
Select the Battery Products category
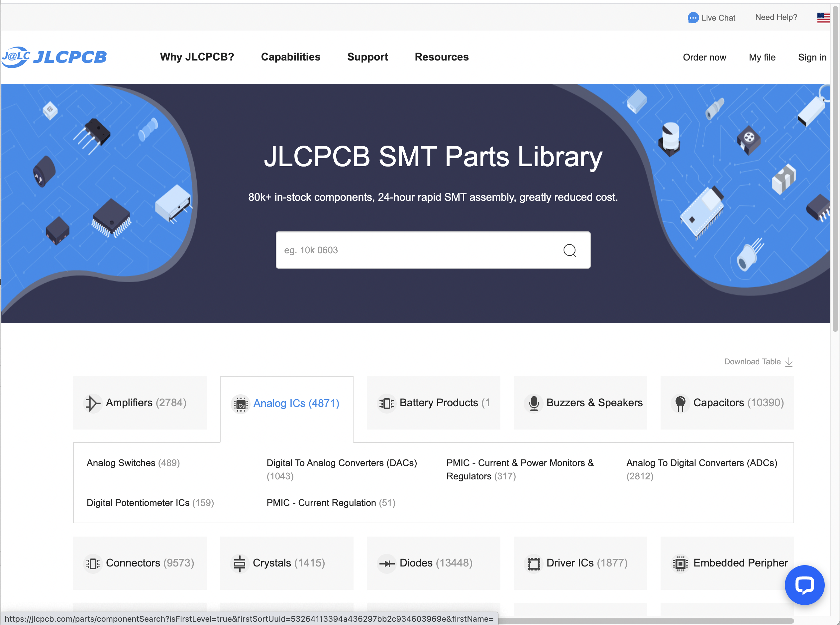coord(433,403)
